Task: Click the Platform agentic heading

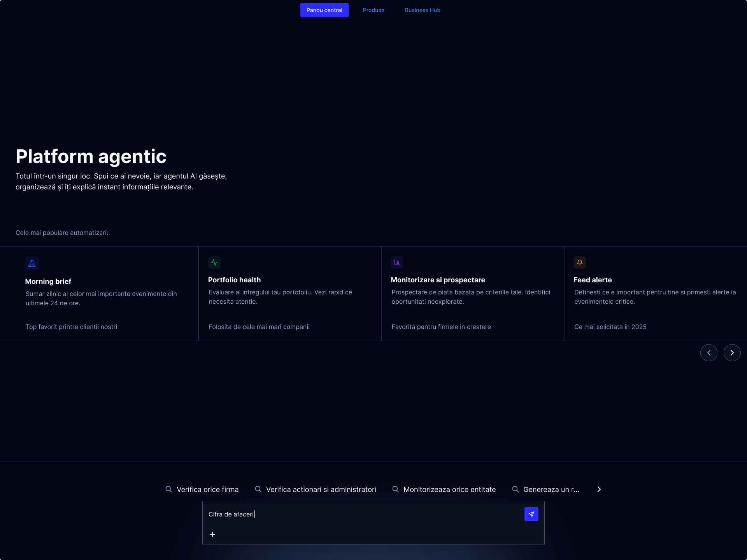Action: 91,156
